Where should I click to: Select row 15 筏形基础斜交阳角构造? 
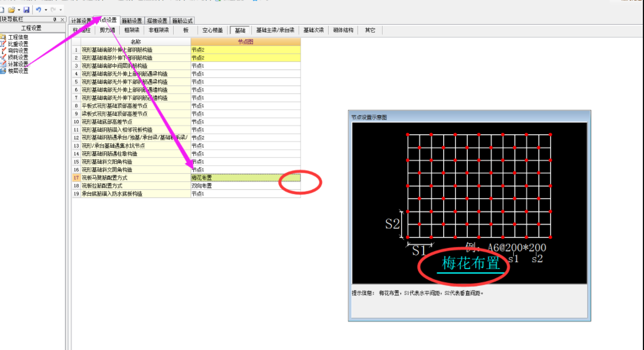[x=135, y=162]
